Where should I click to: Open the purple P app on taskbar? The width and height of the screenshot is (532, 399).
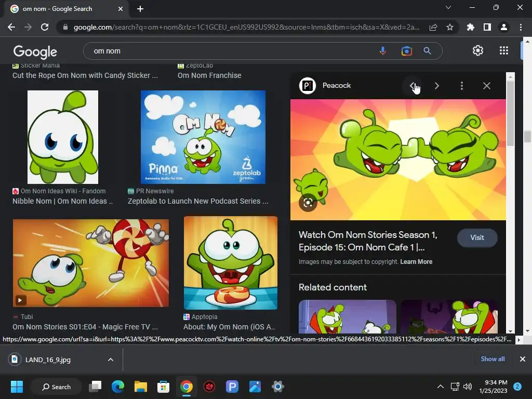pos(232,387)
